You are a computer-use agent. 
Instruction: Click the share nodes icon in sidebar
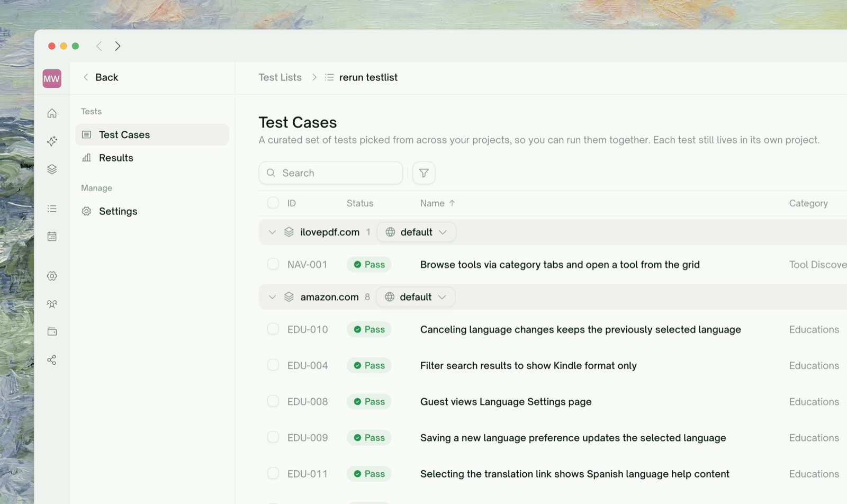[x=52, y=360]
